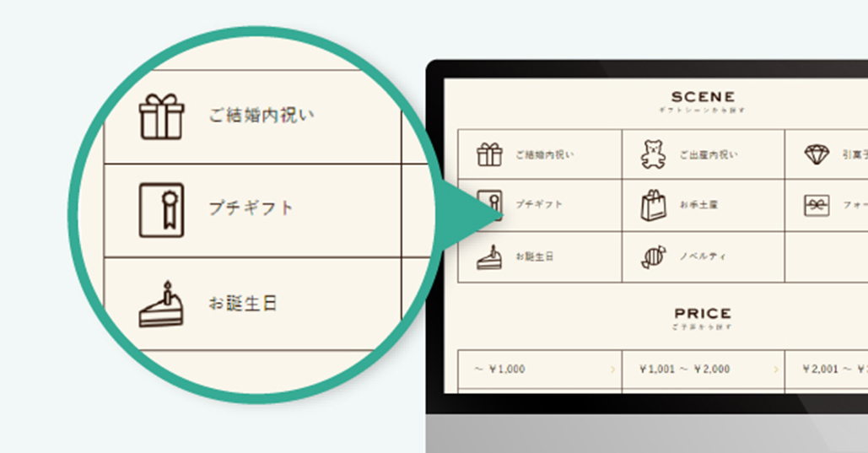This screenshot has height=453, width=868.
Task: Open the ノベルティ scene text link
Action: point(702,256)
